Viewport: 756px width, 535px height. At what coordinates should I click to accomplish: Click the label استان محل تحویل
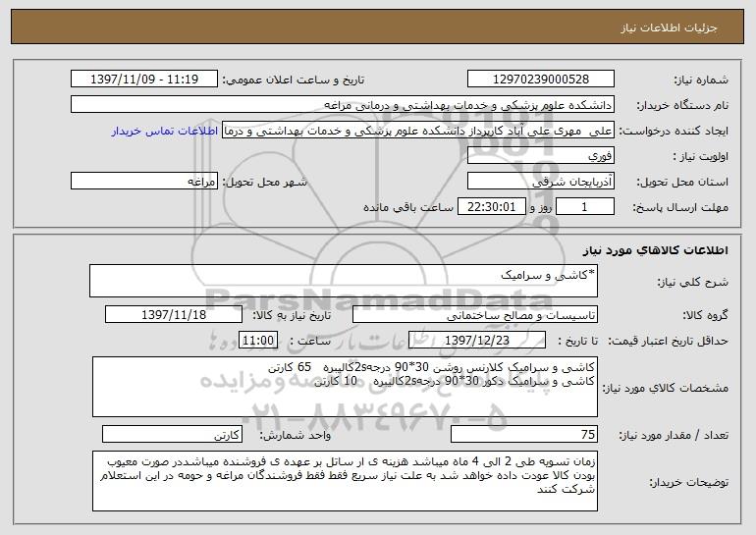coord(682,183)
